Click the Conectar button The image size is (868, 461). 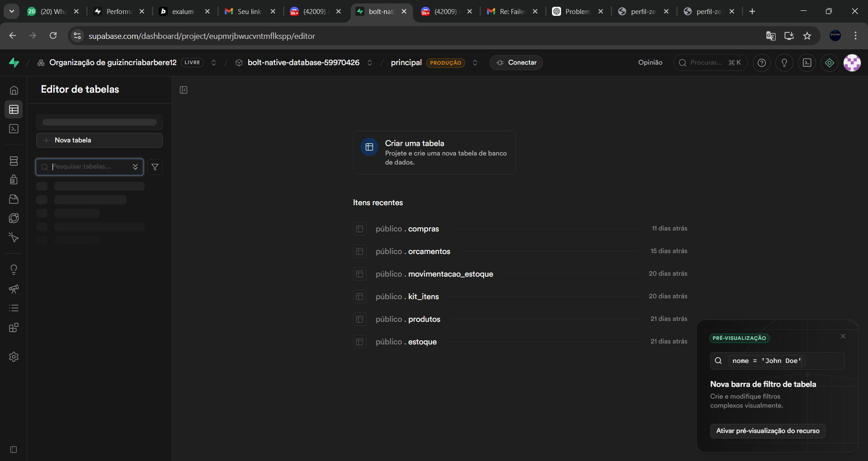click(x=516, y=63)
